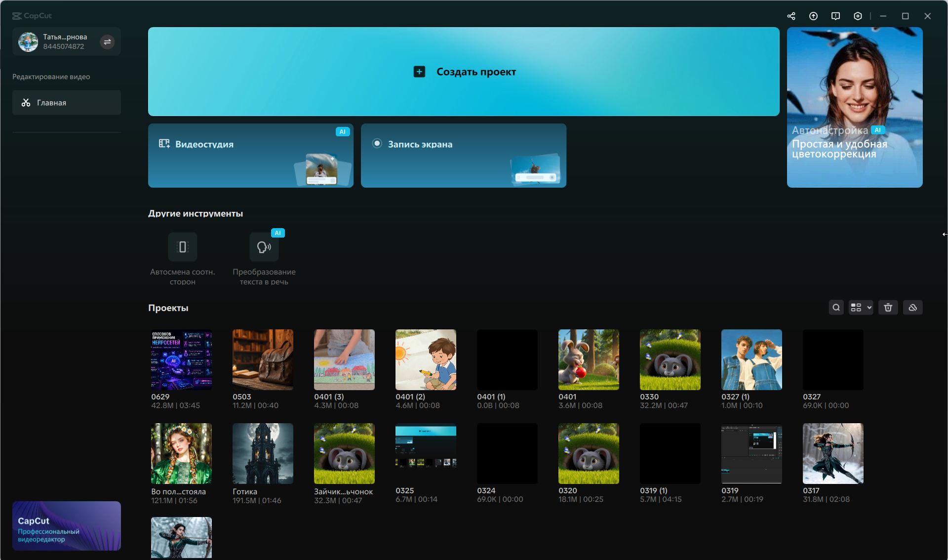Click the trash bin icon for projects
Viewport: 948px width, 560px height.
coord(888,307)
